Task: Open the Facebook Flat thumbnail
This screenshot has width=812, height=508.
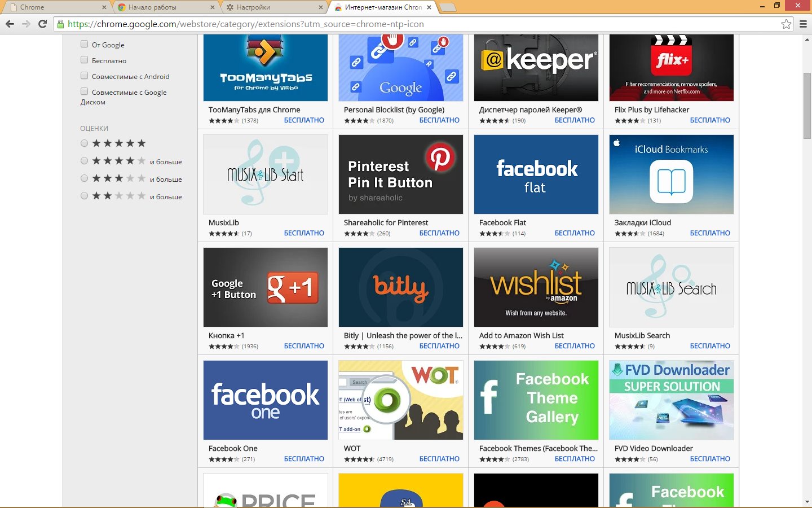Action: pos(536,174)
